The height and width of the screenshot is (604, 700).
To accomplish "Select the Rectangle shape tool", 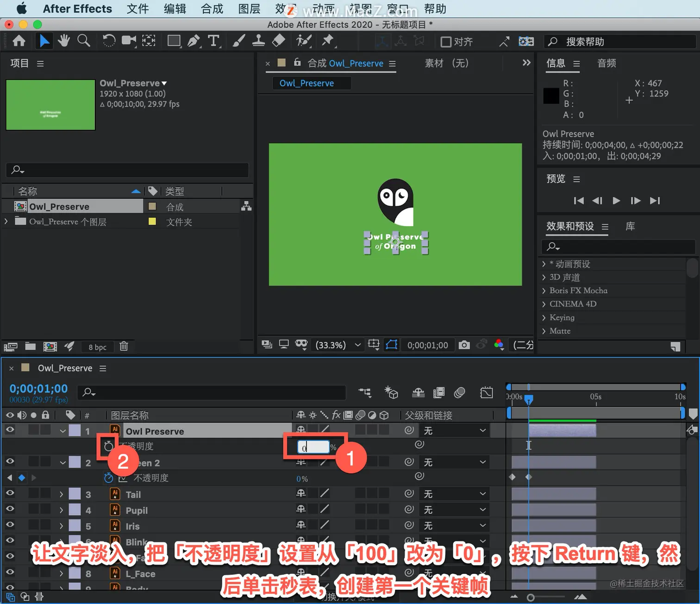I will click(x=174, y=41).
